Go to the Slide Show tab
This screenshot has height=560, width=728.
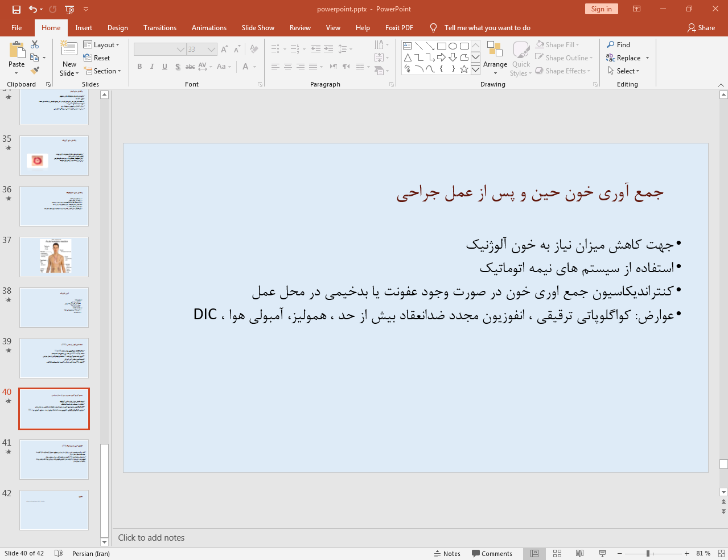[x=258, y=28]
